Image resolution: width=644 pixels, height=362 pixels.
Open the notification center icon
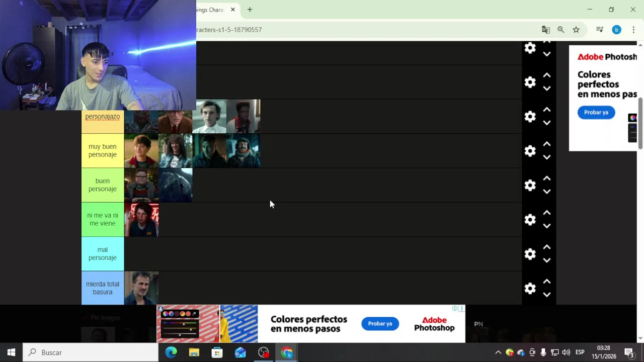pos(629,352)
